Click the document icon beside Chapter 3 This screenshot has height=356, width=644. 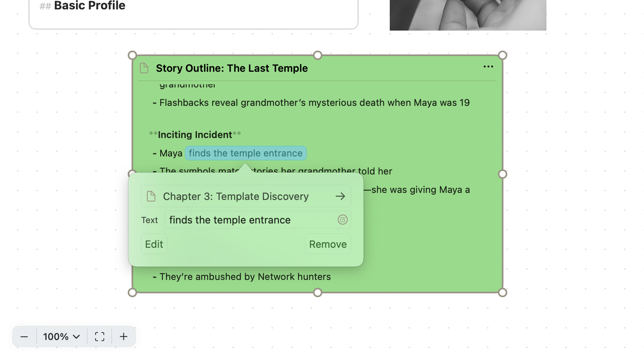pos(151,196)
